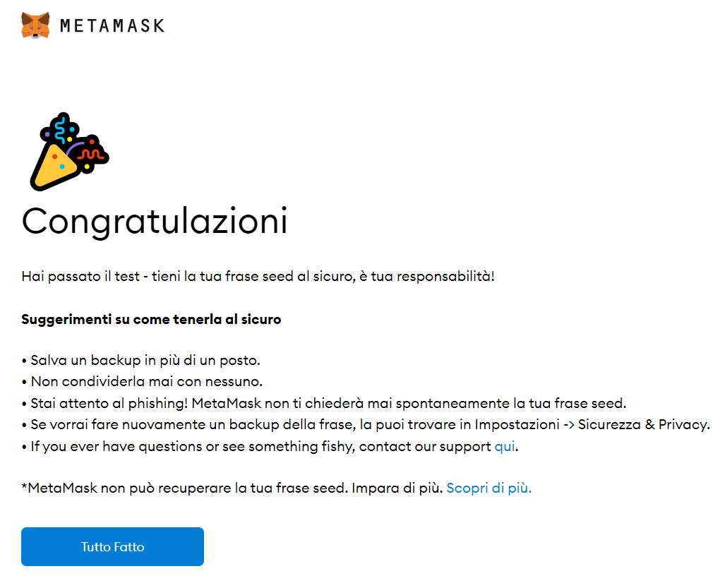Click the METAMASK wordmark text
The width and height of the screenshot is (725, 588).
pos(112,26)
